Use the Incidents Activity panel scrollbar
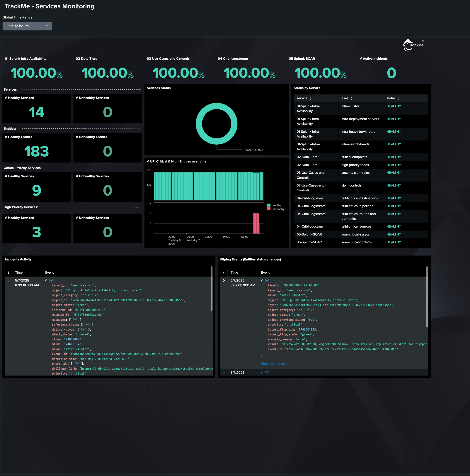This screenshot has width=470, height=476. click(x=212, y=289)
